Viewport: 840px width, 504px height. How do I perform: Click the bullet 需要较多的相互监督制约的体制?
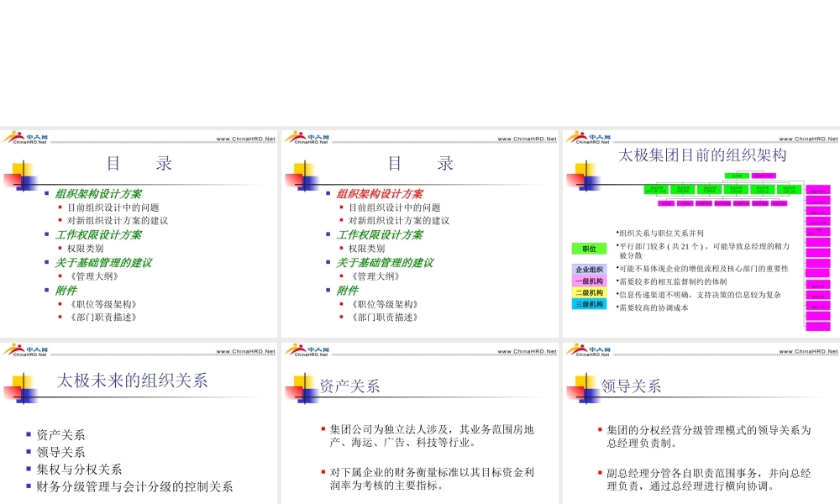coord(671,281)
